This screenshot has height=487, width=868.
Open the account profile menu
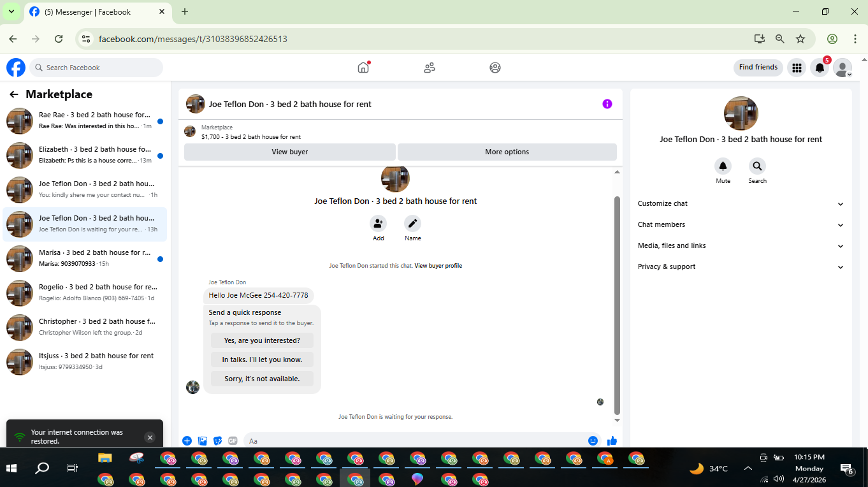coord(843,68)
